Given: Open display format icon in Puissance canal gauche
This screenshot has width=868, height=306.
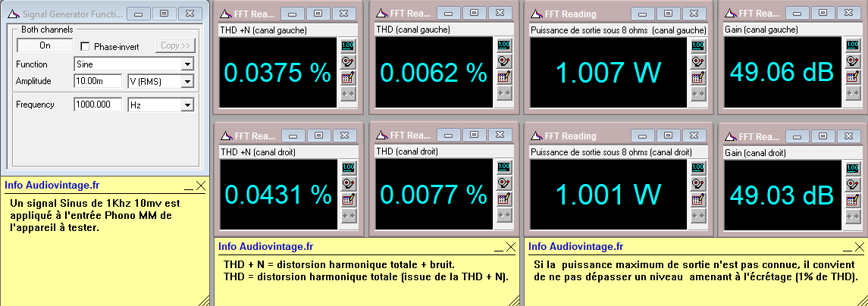Looking at the screenshot, I should click(697, 45).
